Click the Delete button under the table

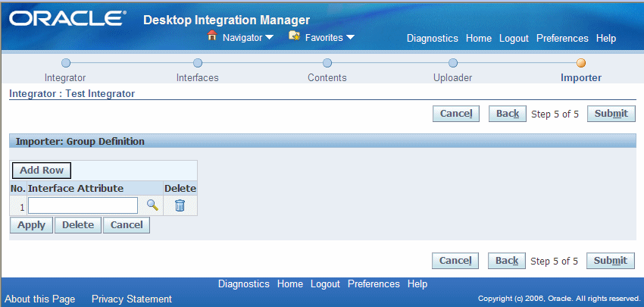77,225
